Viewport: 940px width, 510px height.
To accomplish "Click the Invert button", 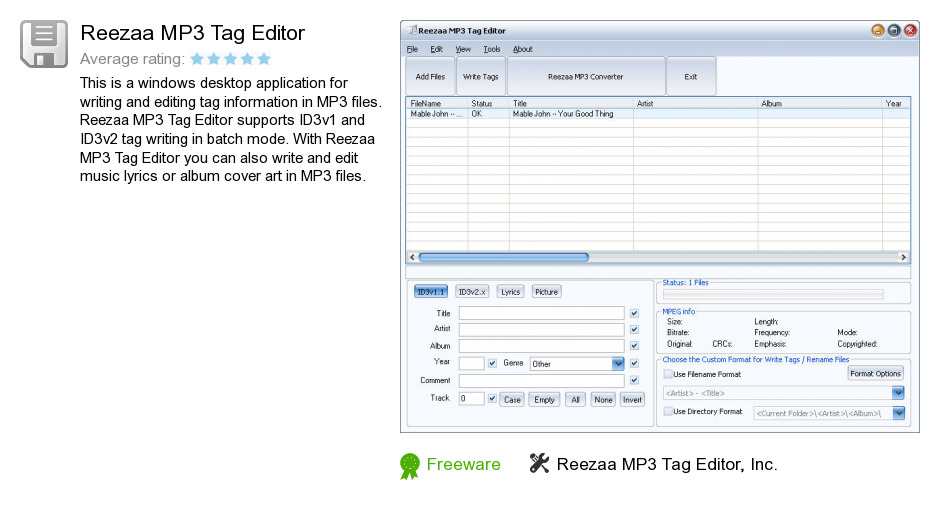I will 632,400.
